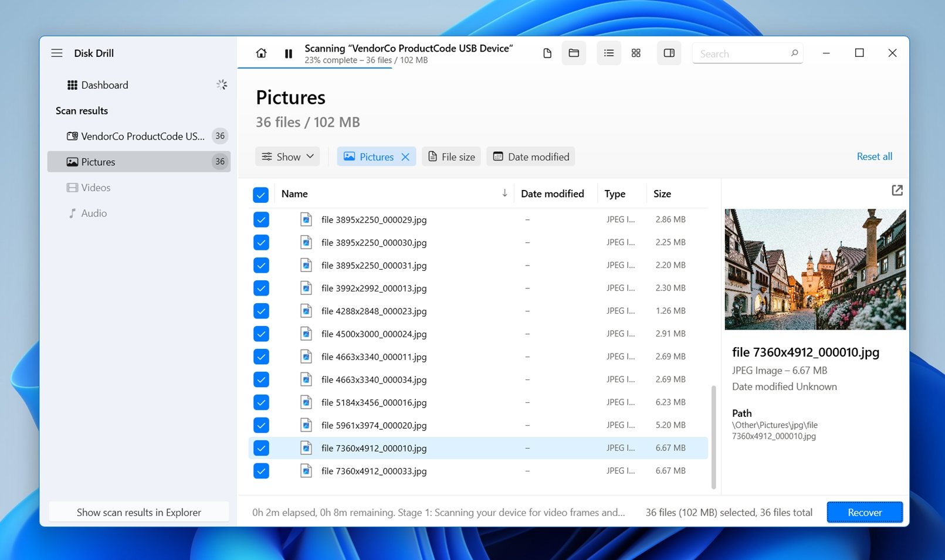945x560 pixels.
Task: Open preview in external window icon
Action: click(x=897, y=191)
